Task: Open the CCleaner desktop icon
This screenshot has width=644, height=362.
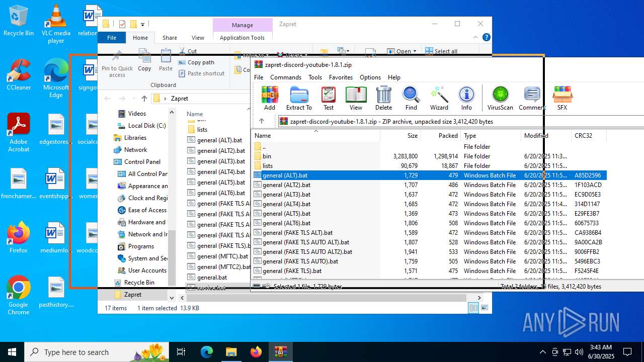Action: (19, 75)
